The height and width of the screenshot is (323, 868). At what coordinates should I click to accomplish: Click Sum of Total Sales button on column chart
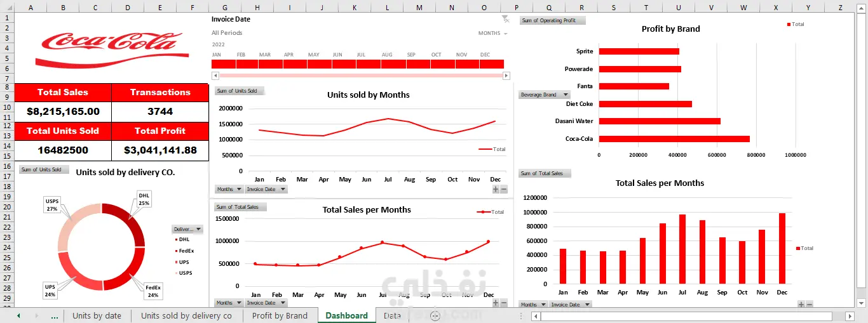coord(545,173)
